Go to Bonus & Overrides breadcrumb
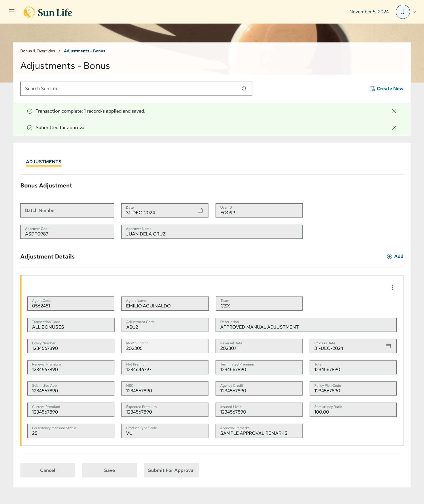The image size is (424, 504). [38, 51]
